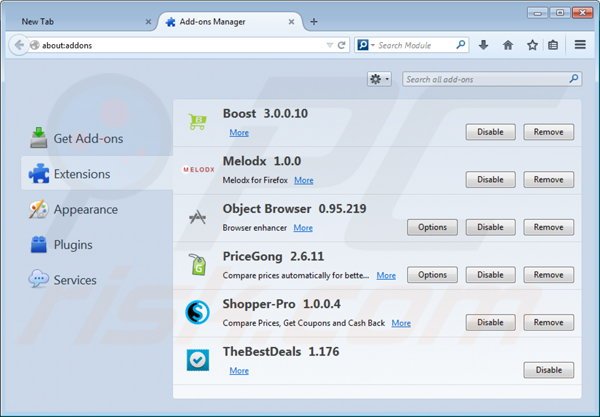Click magnifier in Search all add-ons field
The image size is (600, 417).
(574, 79)
